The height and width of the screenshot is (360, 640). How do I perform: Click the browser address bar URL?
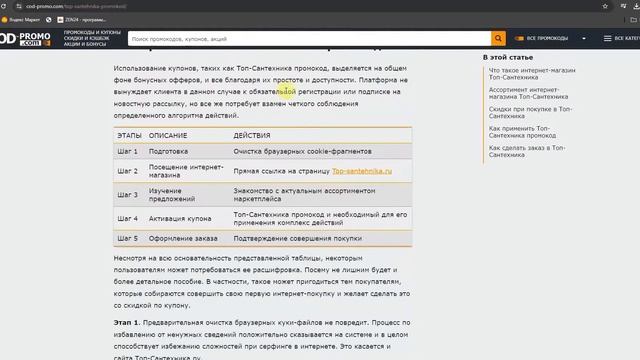[76, 7]
